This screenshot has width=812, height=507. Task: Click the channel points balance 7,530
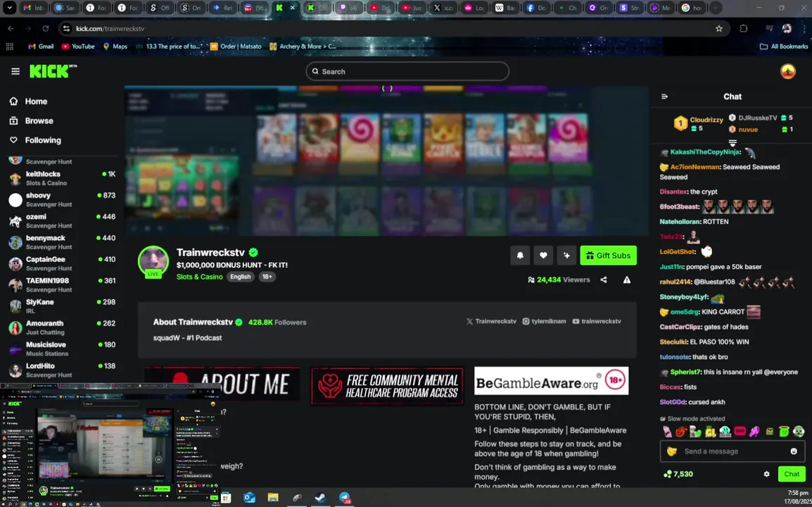click(x=678, y=474)
